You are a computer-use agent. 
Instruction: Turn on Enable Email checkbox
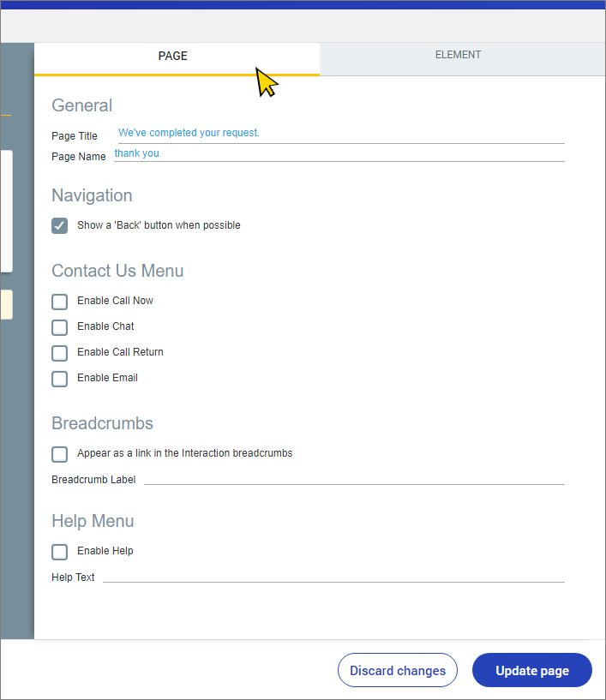[59, 379]
